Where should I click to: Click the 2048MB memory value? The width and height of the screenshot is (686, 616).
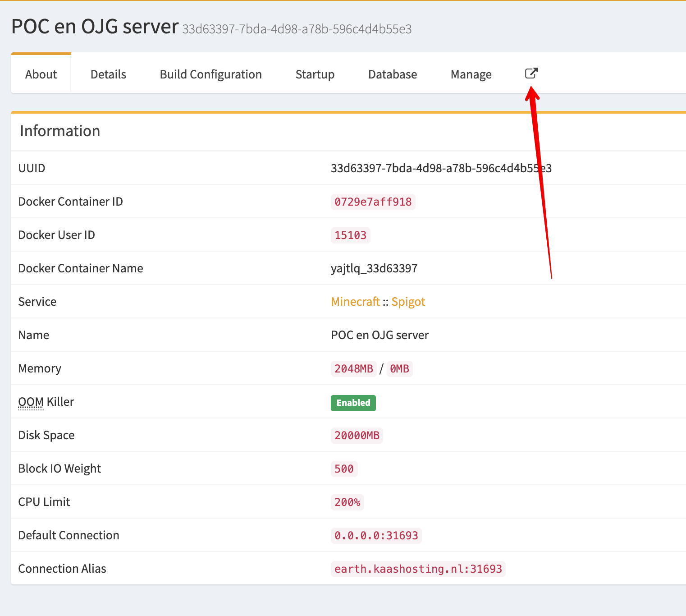tap(353, 368)
